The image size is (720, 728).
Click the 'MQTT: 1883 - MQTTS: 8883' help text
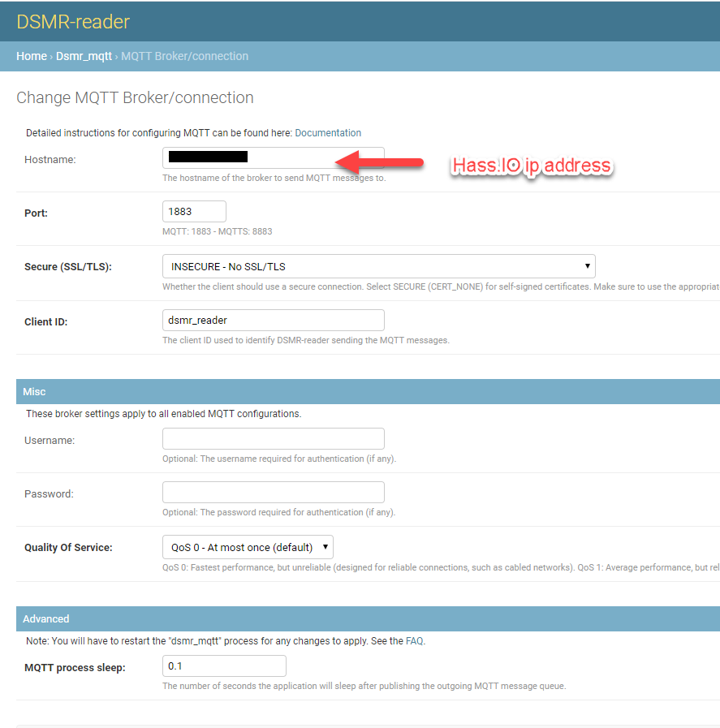click(x=218, y=231)
